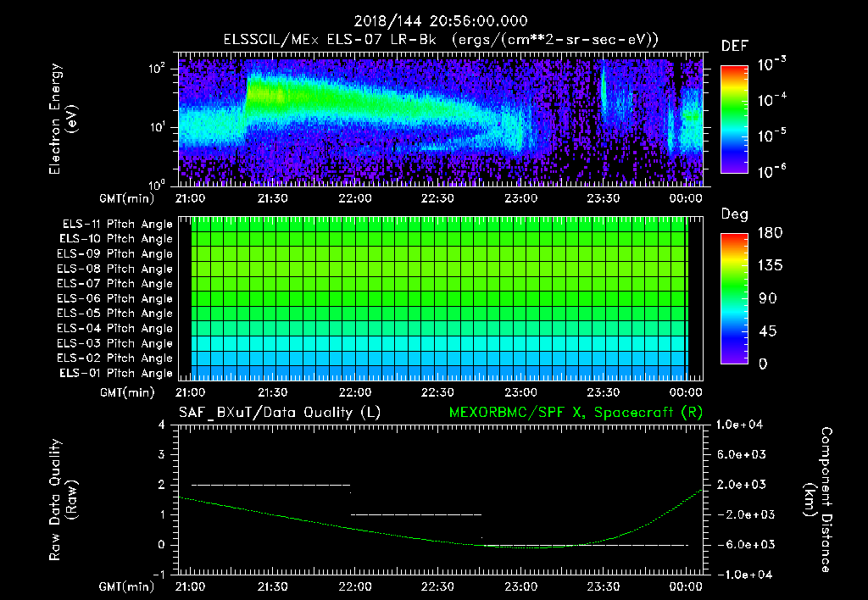This screenshot has width=868, height=600.
Task: Select the ELS-09 Pitch Angle row label
Action: pyautogui.click(x=115, y=254)
